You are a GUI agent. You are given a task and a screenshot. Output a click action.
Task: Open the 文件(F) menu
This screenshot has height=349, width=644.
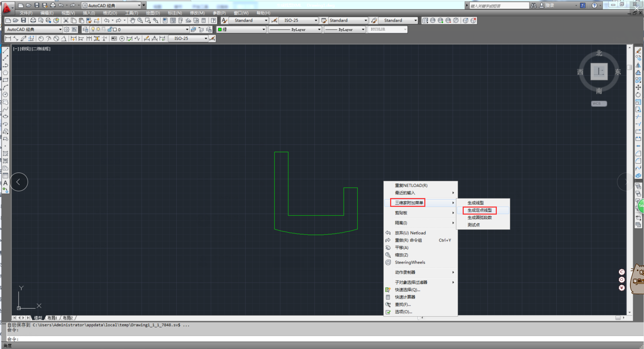coord(26,13)
